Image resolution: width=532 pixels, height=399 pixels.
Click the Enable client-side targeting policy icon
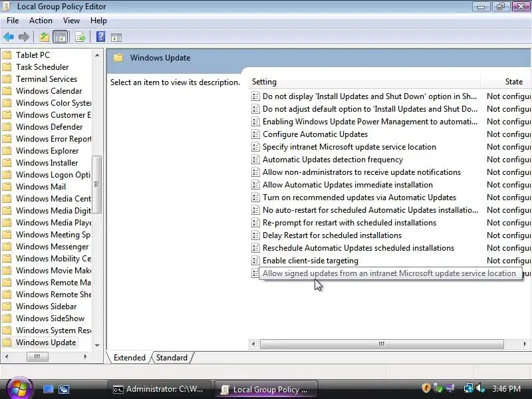(x=255, y=261)
